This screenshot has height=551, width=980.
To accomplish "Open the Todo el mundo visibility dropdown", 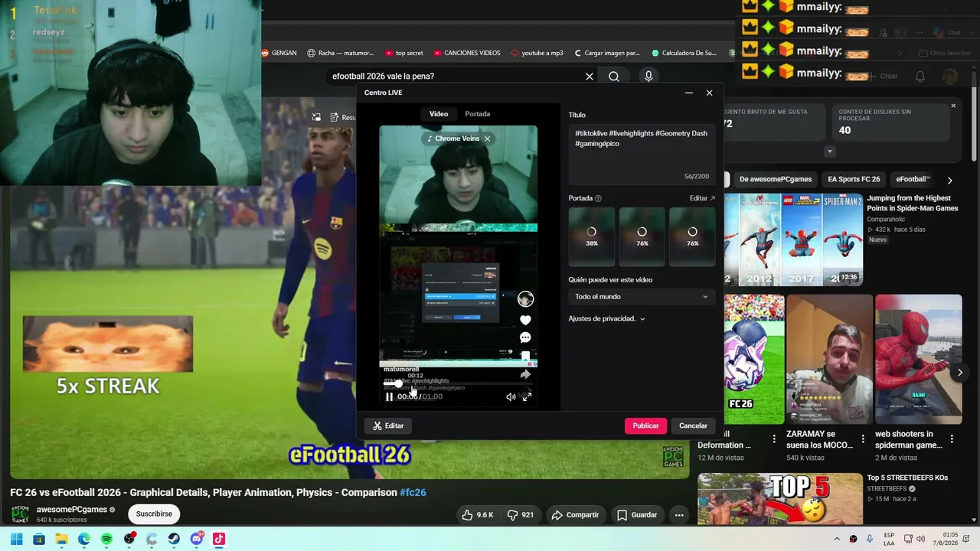I will click(642, 297).
